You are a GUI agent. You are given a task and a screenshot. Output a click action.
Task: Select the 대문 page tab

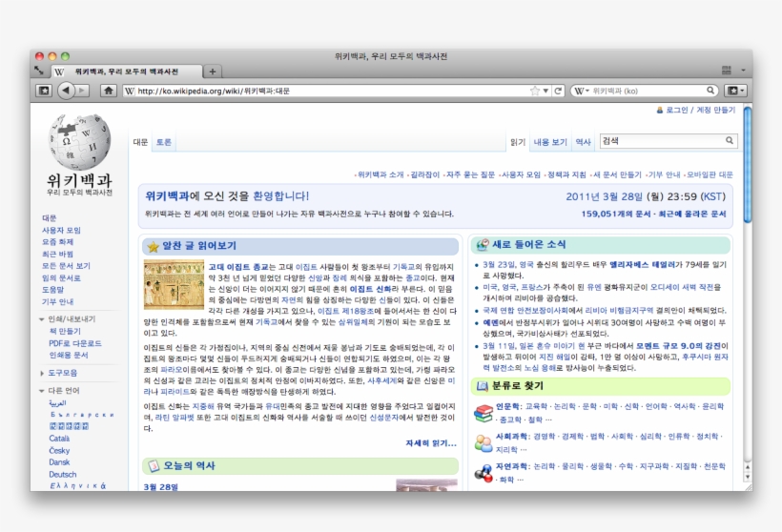tap(140, 142)
